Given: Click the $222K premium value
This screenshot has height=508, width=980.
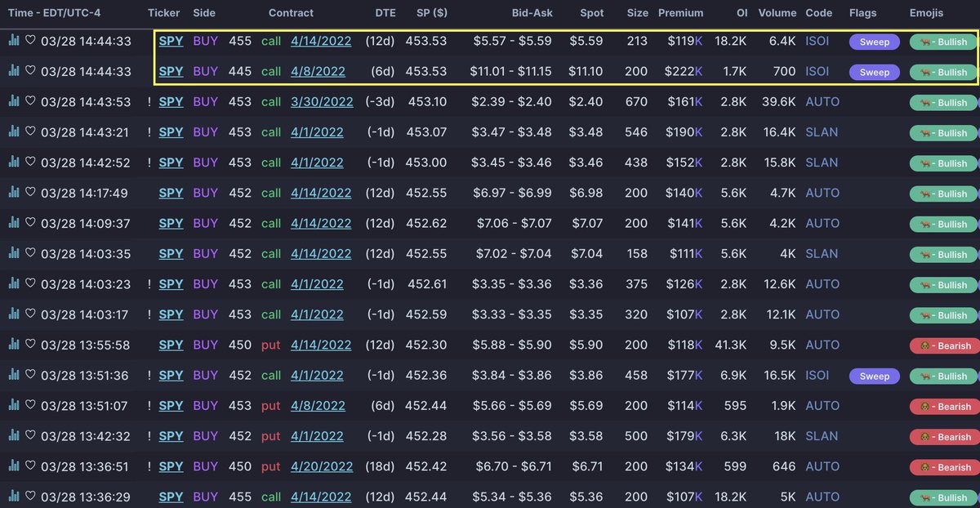Looking at the screenshot, I should coord(684,71).
